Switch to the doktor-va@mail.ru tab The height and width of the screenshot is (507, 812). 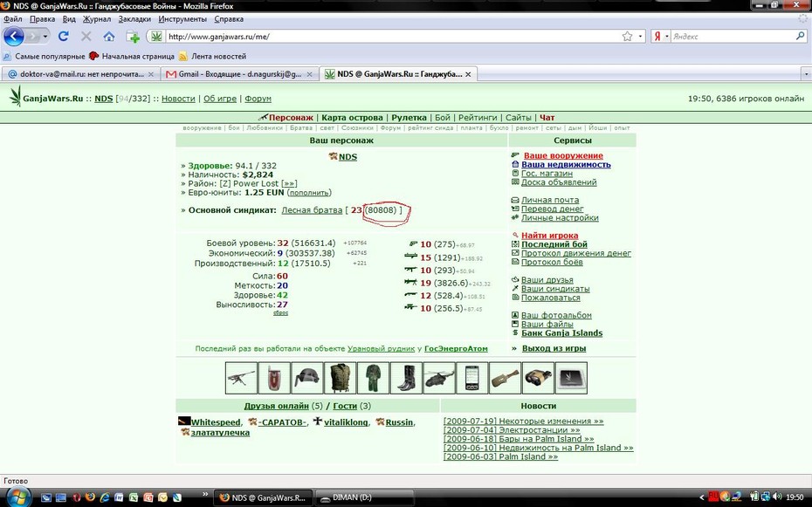coord(81,74)
